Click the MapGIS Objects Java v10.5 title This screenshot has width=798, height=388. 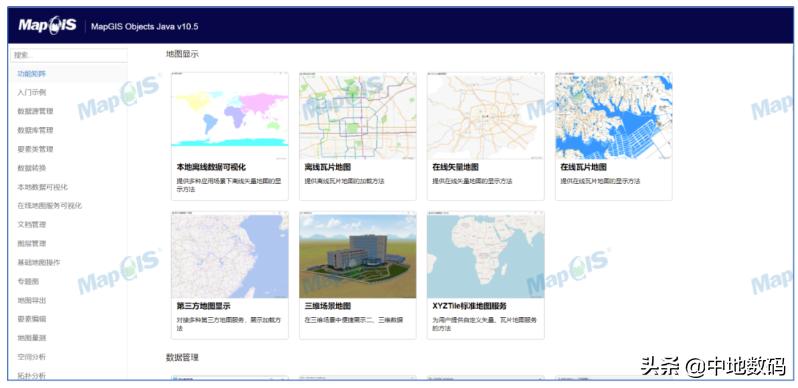145,26
